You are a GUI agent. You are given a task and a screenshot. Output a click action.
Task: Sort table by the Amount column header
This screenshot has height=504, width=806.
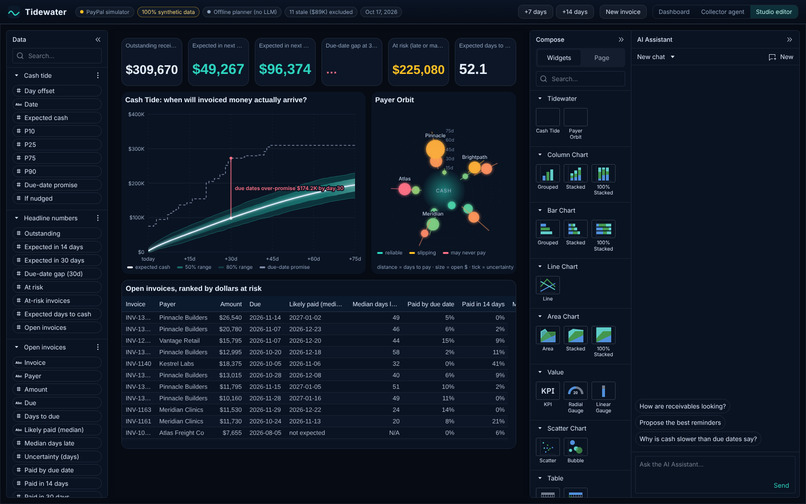click(x=231, y=304)
